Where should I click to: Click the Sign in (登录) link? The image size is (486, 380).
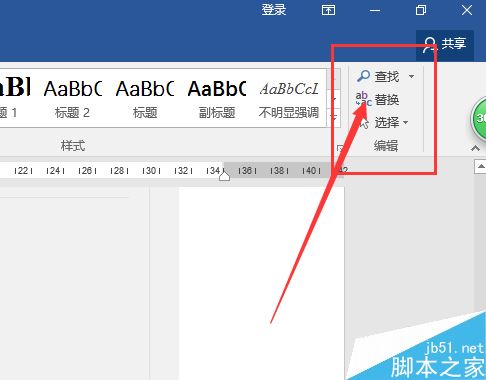[x=274, y=10]
